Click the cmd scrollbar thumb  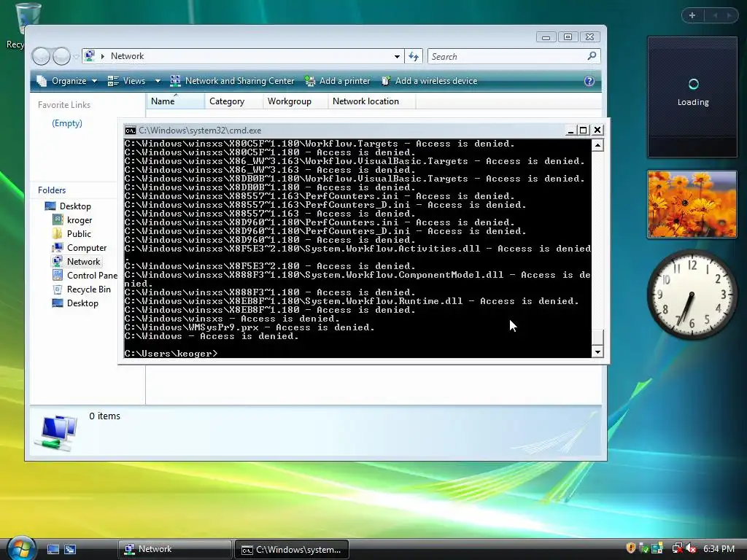point(597,337)
